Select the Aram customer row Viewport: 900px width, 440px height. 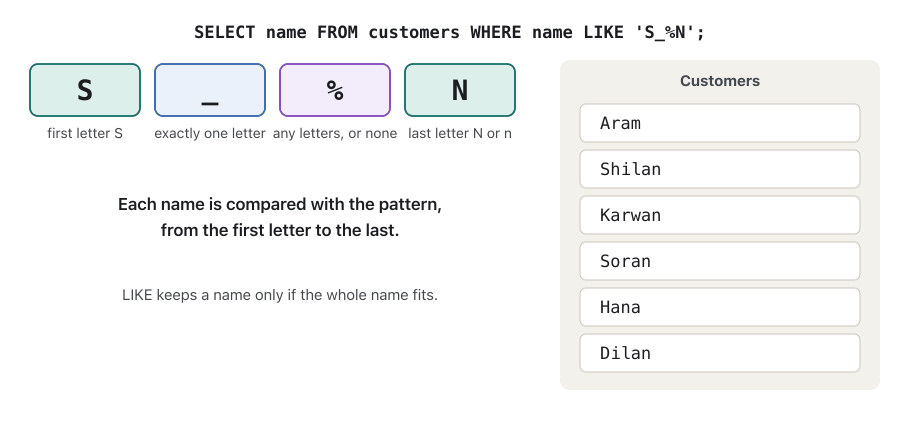point(720,123)
